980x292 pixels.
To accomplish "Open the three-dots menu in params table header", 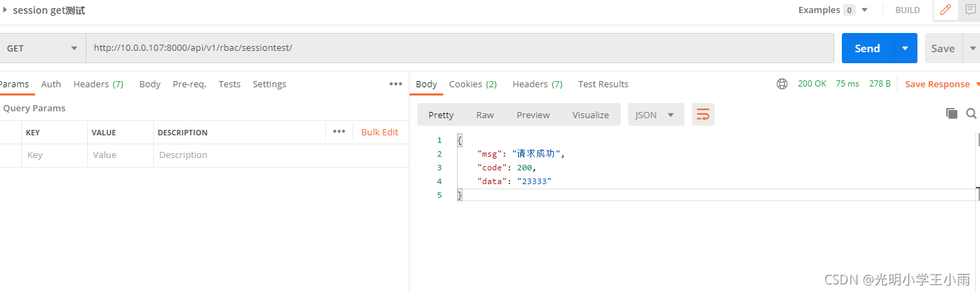I will pyautogui.click(x=339, y=131).
